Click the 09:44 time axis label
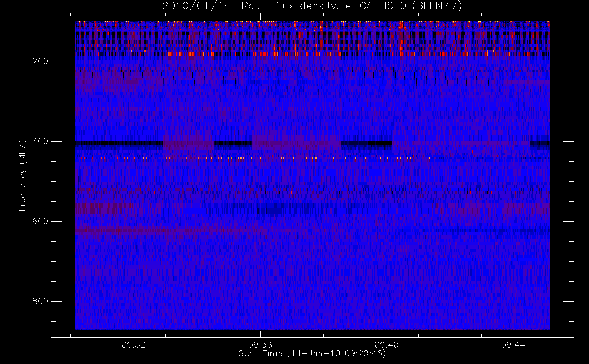The height and width of the screenshot is (364, 589). click(513, 345)
